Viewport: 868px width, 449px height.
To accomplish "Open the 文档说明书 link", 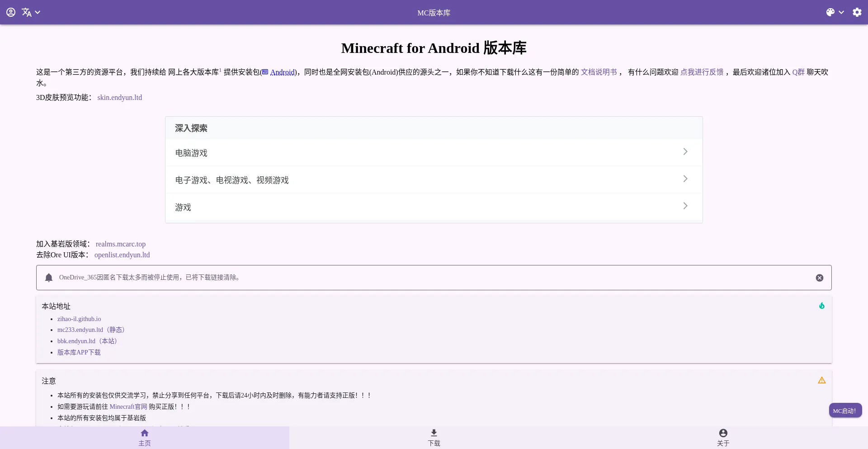I will (x=599, y=72).
